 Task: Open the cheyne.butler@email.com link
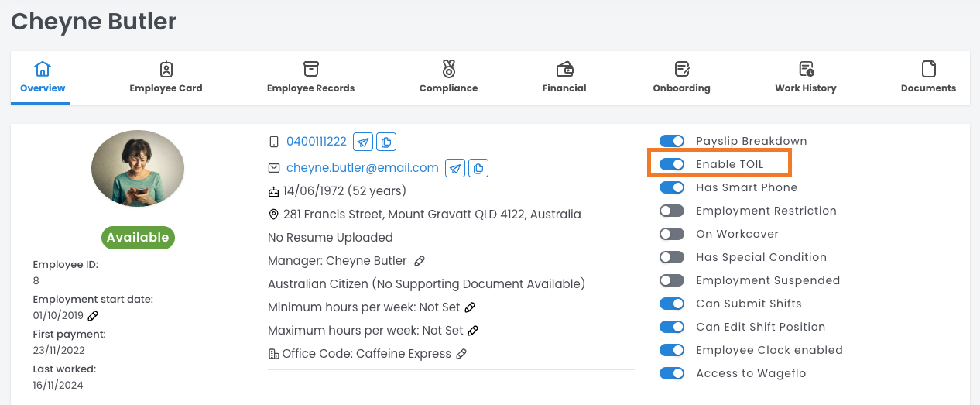click(x=362, y=168)
